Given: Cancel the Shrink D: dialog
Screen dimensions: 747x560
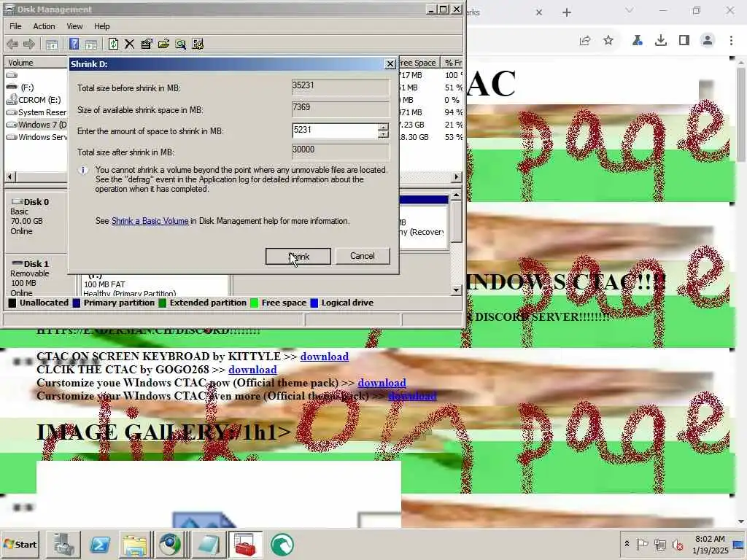Looking at the screenshot, I should 363,256.
